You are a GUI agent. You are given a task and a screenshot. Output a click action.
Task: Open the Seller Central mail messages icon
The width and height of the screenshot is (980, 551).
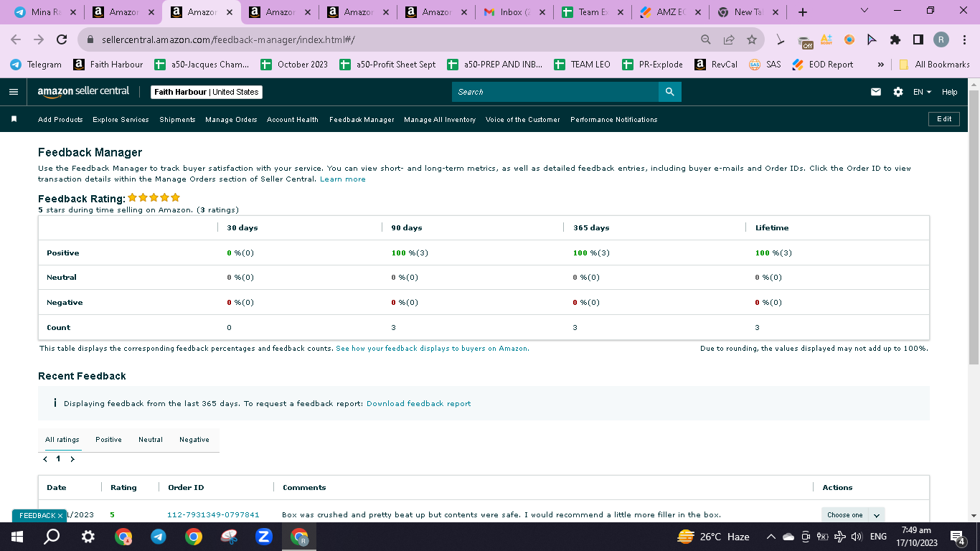[x=875, y=92]
